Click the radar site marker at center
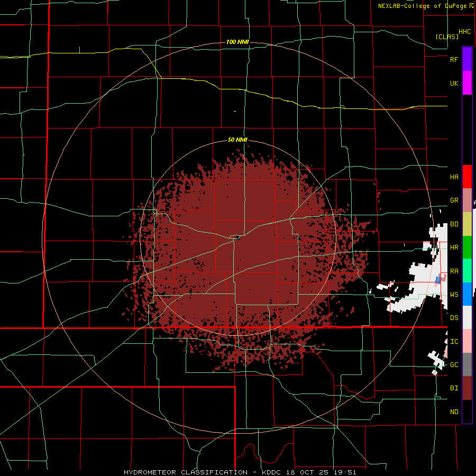476x476 pixels. [237, 237]
